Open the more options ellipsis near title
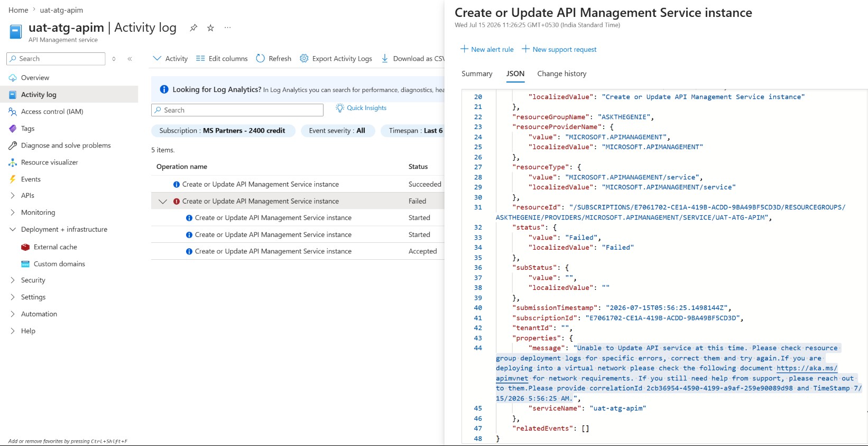This screenshot has height=446, width=868. click(227, 28)
